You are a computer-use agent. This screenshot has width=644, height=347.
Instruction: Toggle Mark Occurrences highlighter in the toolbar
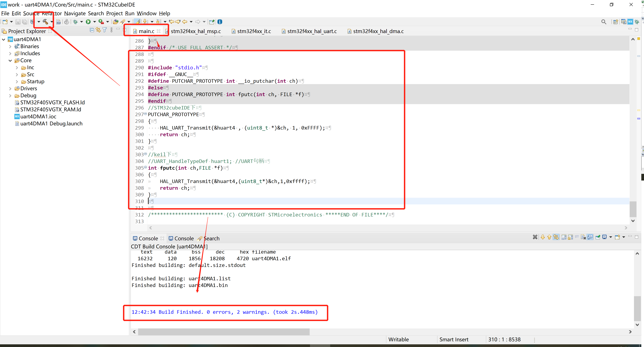pyautogui.click(x=137, y=22)
